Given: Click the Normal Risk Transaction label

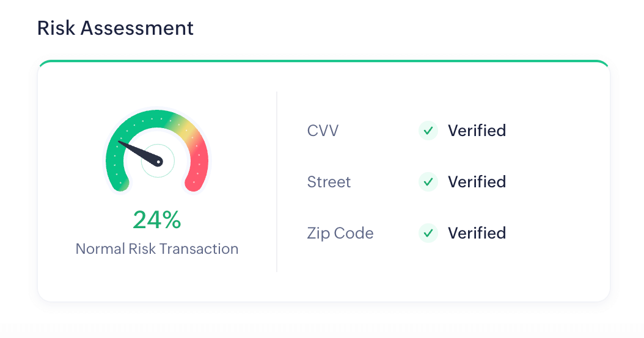Looking at the screenshot, I should click(157, 249).
